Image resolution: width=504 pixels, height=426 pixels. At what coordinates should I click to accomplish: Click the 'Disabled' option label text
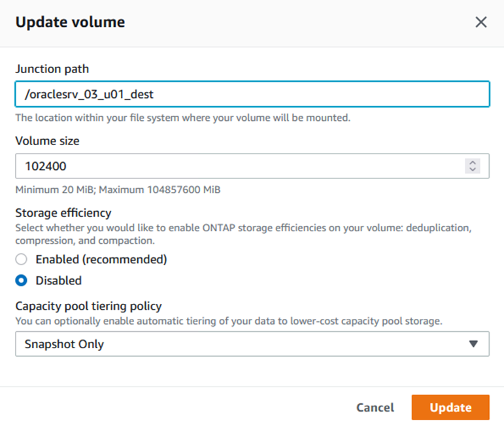coord(59,280)
